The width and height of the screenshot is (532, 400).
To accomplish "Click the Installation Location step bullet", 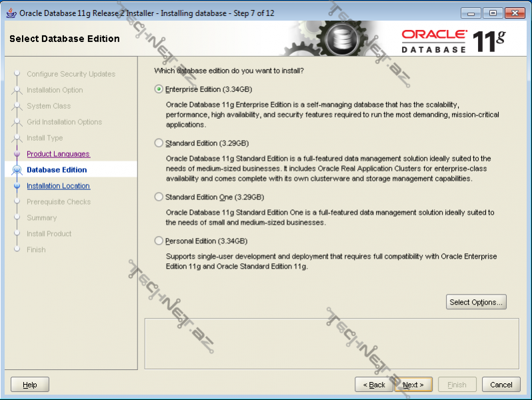I will click(x=17, y=186).
